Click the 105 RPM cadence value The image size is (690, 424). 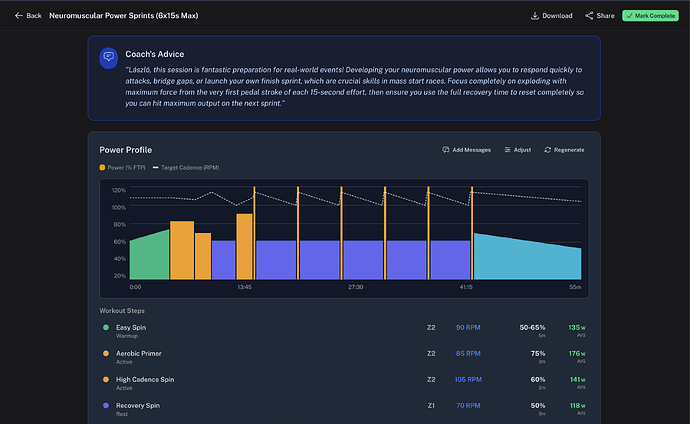coord(468,380)
